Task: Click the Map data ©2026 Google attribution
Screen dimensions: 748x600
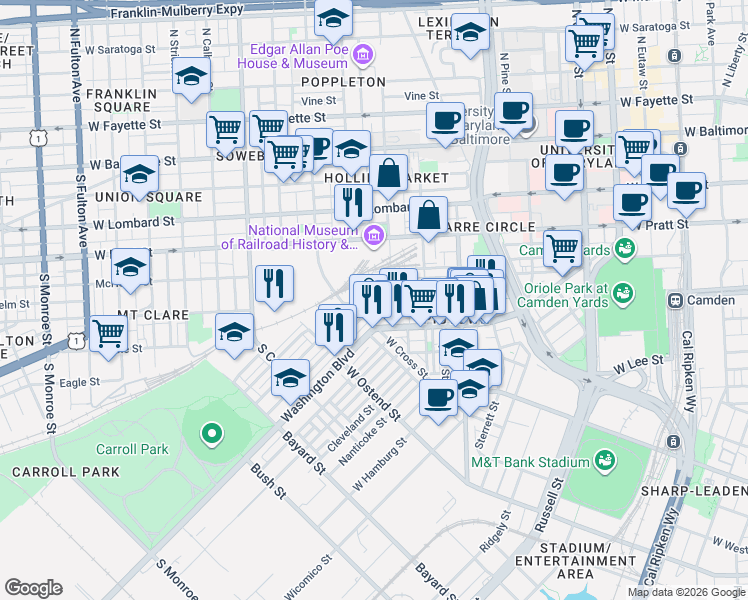Action: click(x=687, y=593)
